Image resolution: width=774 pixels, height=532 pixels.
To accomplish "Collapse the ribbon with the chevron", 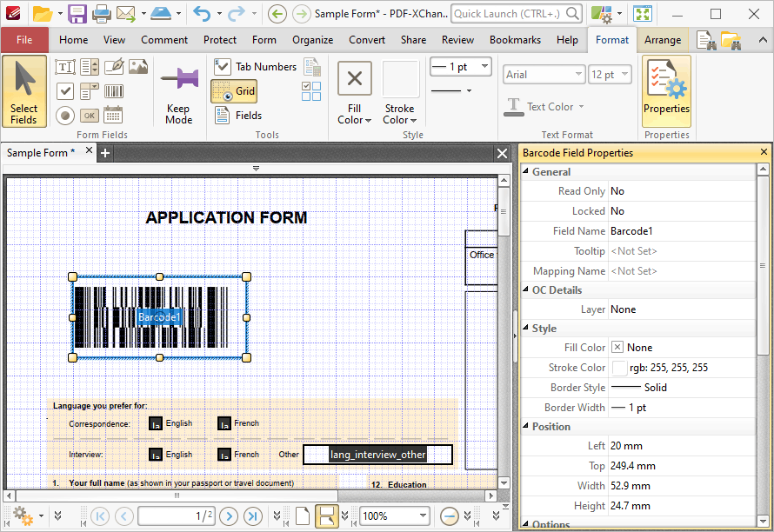I will (x=763, y=41).
